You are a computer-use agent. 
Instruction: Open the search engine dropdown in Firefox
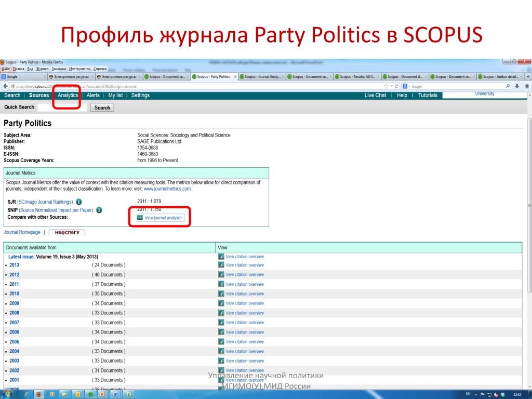[406, 86]
